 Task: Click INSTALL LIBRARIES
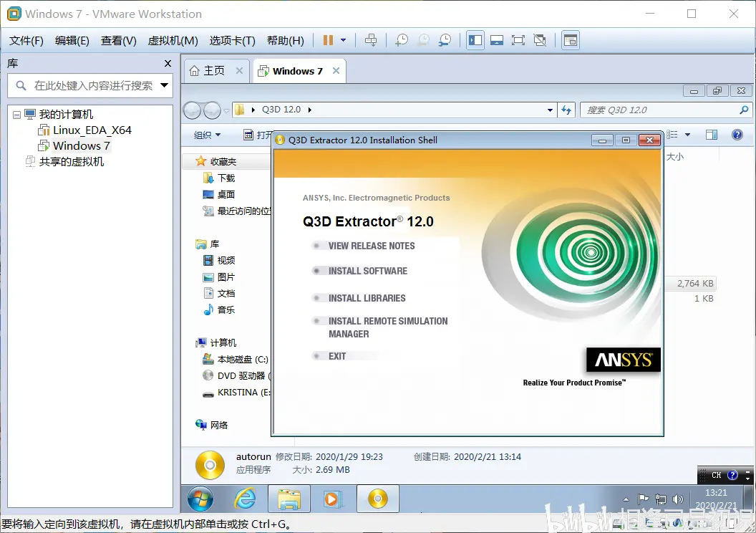pyautogui.click(x=367, y=298)
